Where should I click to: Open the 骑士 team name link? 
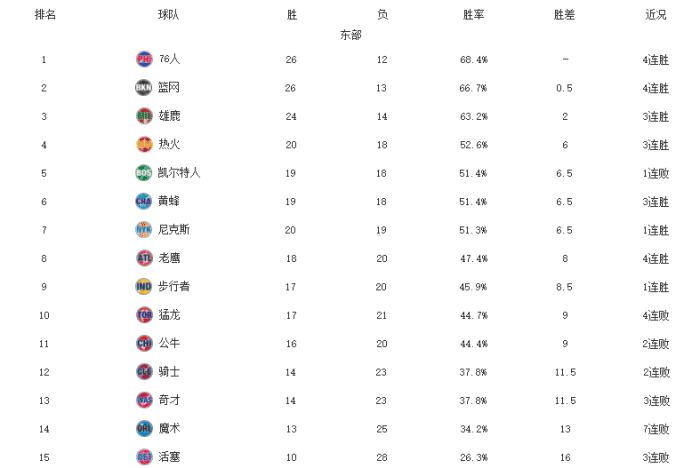point(169,372)
